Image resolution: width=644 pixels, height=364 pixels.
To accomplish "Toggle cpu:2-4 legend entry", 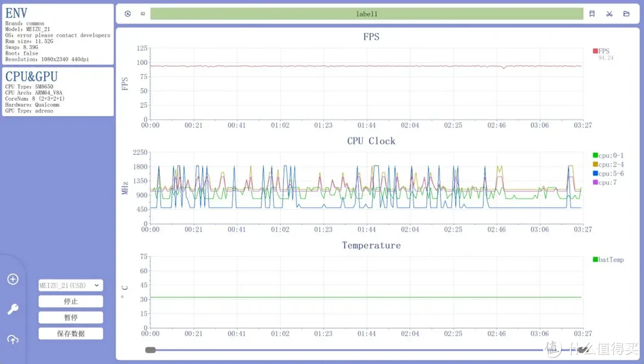I will 608,164.
